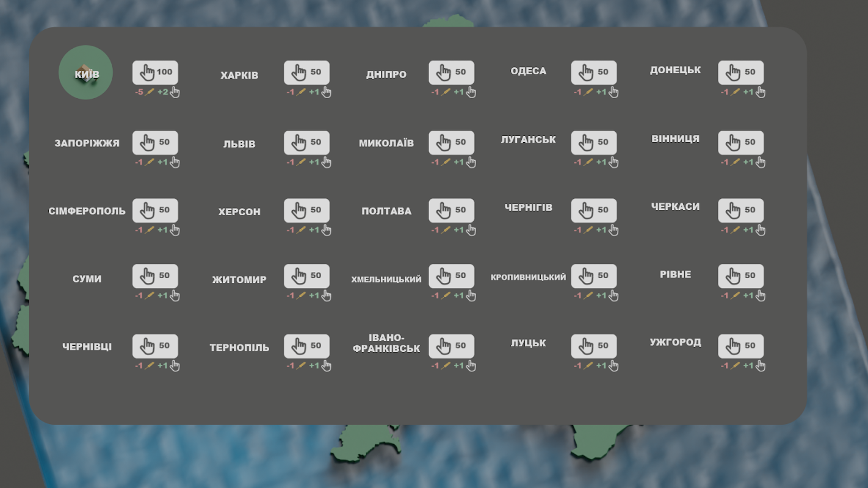Click the wheat cost icon under Полтава button
The width and height of the screenshot is (868, 488).
coord(446,230)
